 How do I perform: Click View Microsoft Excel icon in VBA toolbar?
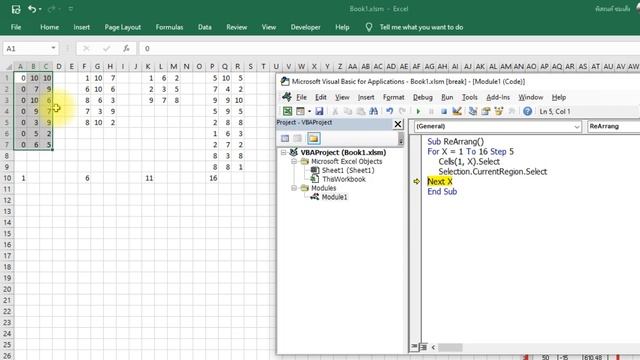287,111
